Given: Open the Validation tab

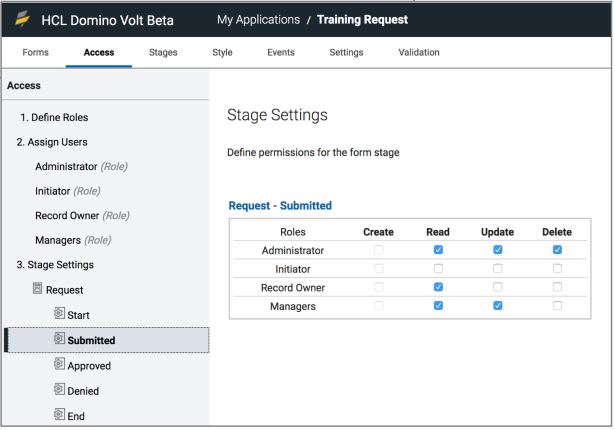Looking at the screenshot, I should click(x=419, y=53).
